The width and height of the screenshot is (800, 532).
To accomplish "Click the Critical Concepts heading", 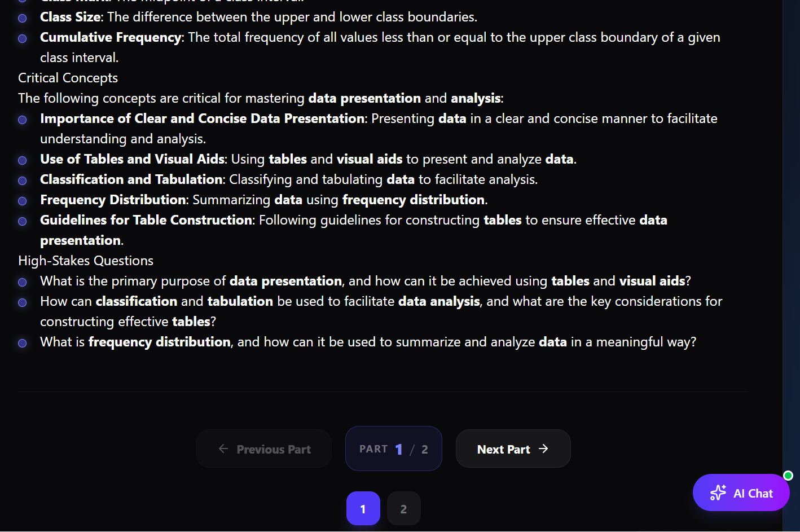I will (x=68, y=78).
